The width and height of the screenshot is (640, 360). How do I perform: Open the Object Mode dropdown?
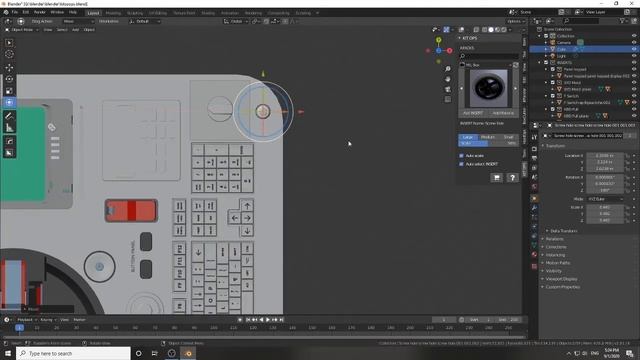click(x=22, y=30)
